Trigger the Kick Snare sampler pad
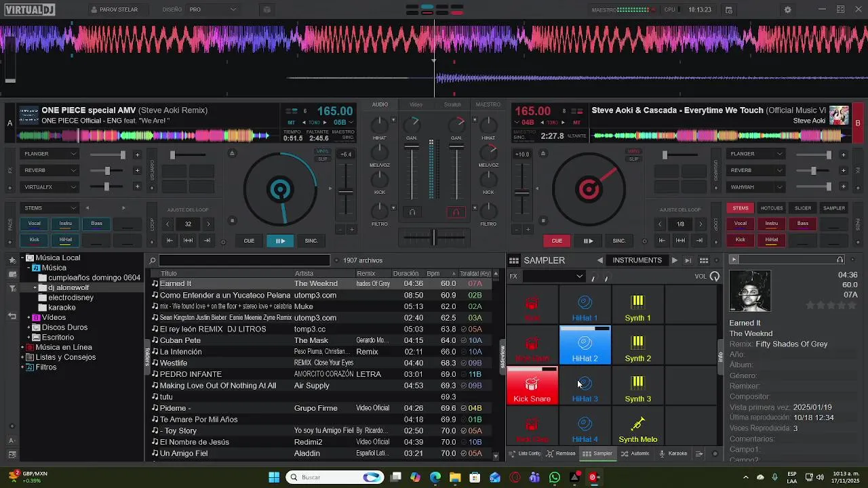This screenshot has height=488, width=868. pyautogui.click(x=532, y=386)
